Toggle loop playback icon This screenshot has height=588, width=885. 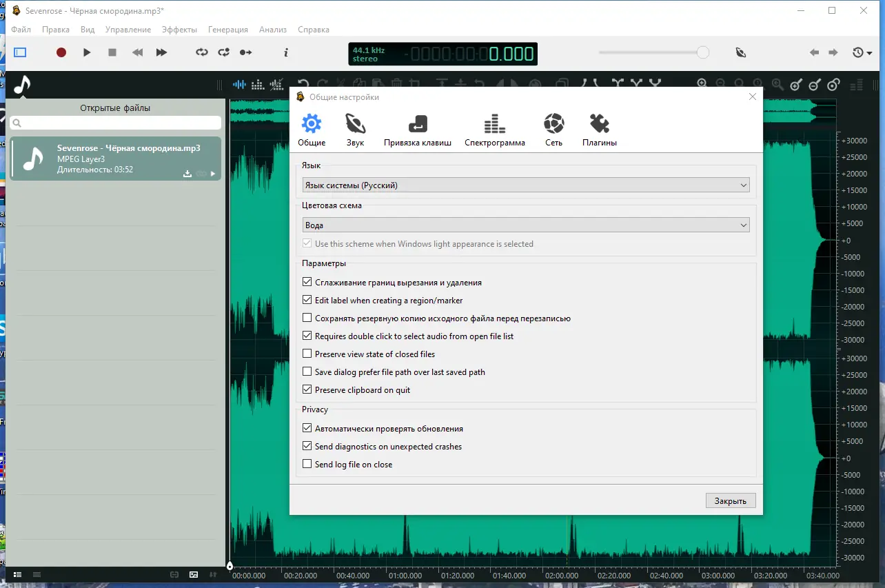pyautogui.click(x=202, y=52)
